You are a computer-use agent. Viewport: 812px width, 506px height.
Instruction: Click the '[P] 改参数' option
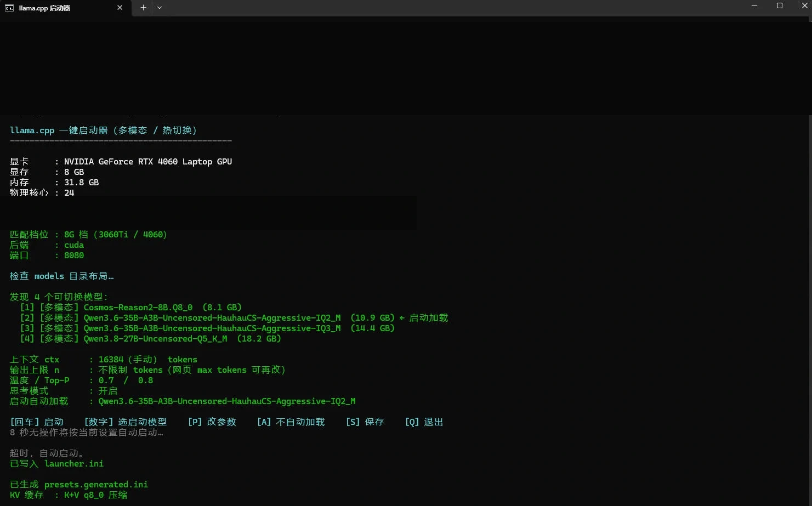[x=212, y=422]
